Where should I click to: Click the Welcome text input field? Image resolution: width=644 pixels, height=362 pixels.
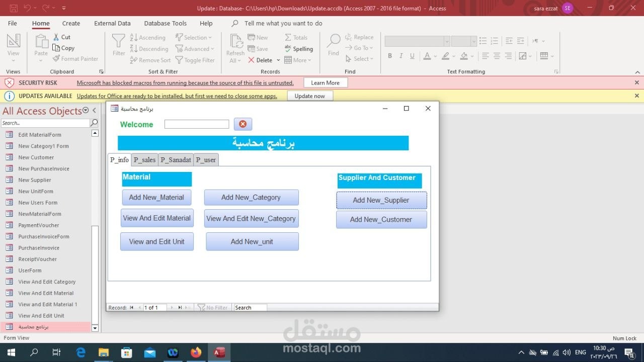[x=197, y=124]
